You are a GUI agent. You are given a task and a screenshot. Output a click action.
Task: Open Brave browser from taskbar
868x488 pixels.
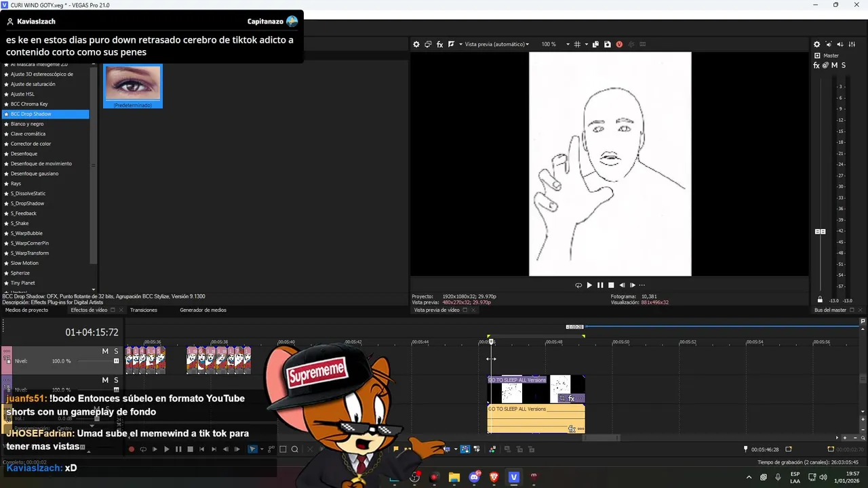point(494,477)
